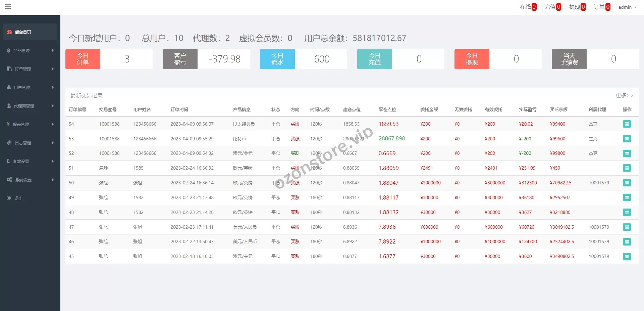This screenshot has height=311, width=644.
Task: Open the admin account dropdown
Action: (x=627, y=7)
